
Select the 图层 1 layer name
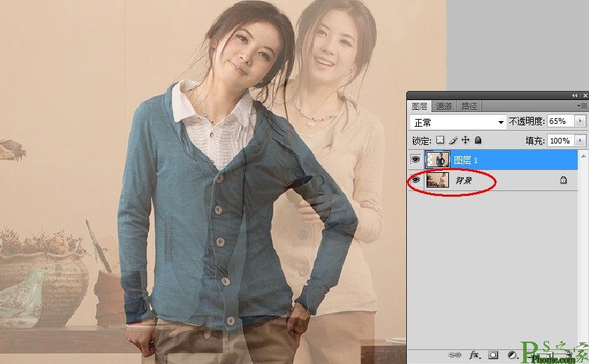coord(466,160)
